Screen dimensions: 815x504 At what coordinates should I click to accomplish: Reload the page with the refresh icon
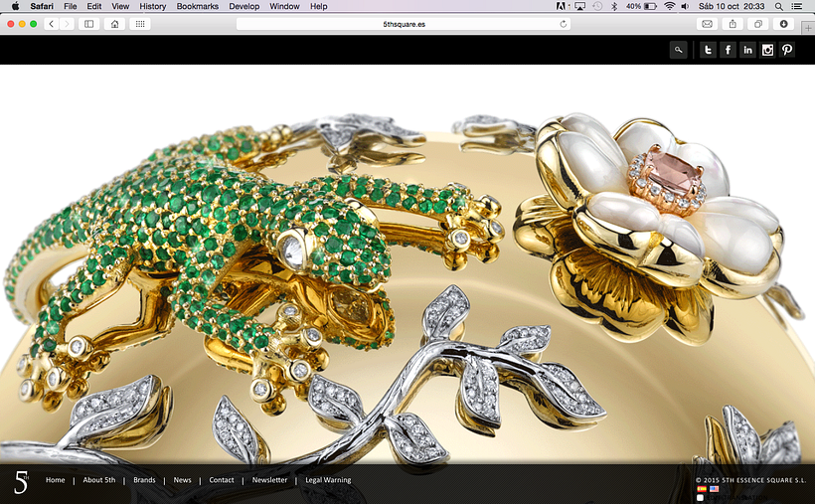point(563,24)
